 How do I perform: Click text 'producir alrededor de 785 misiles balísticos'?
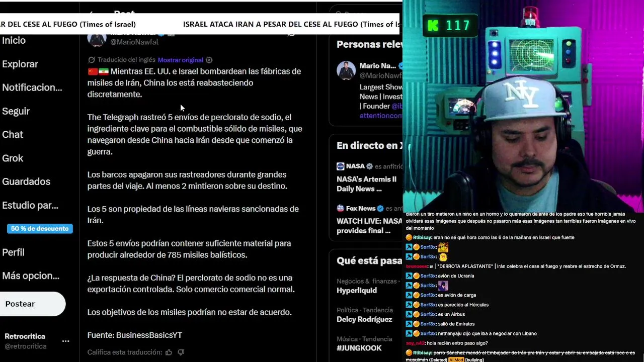point(167,255)
